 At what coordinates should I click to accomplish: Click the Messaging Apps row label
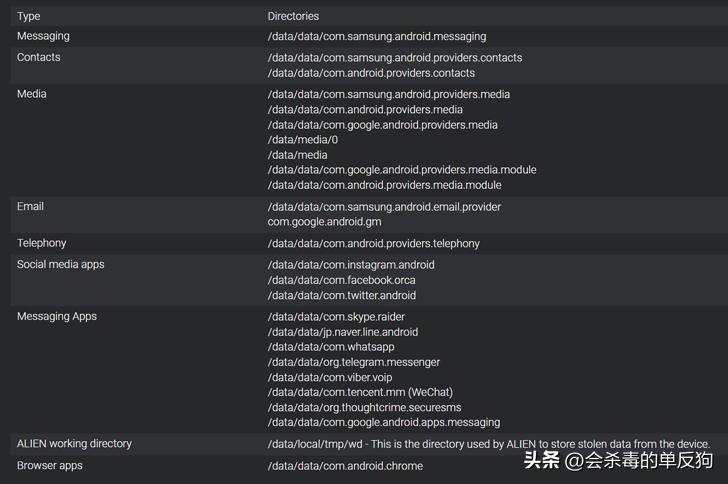coord(56,316)
